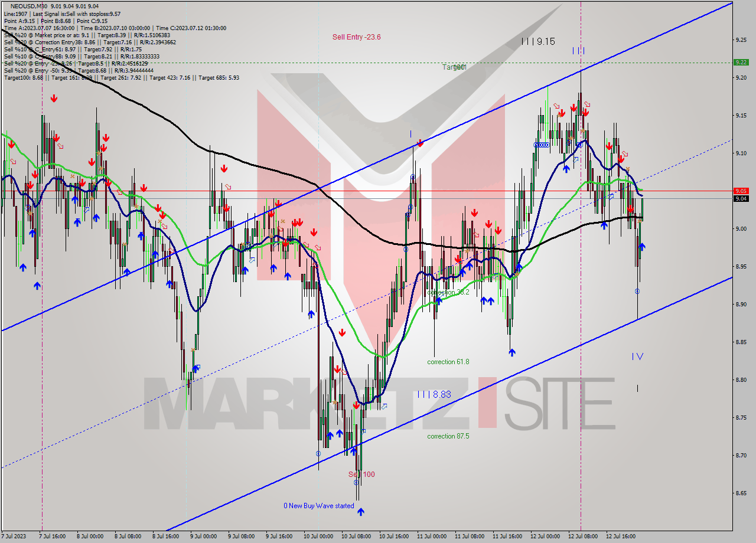
Task: Click the 'Sell 100' label
Action: tap(361, 475)
